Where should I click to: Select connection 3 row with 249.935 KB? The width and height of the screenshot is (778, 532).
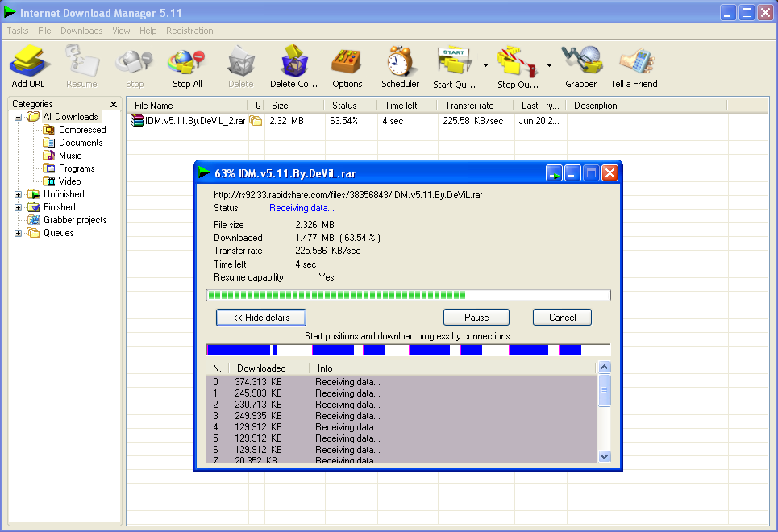pos(401,416)
